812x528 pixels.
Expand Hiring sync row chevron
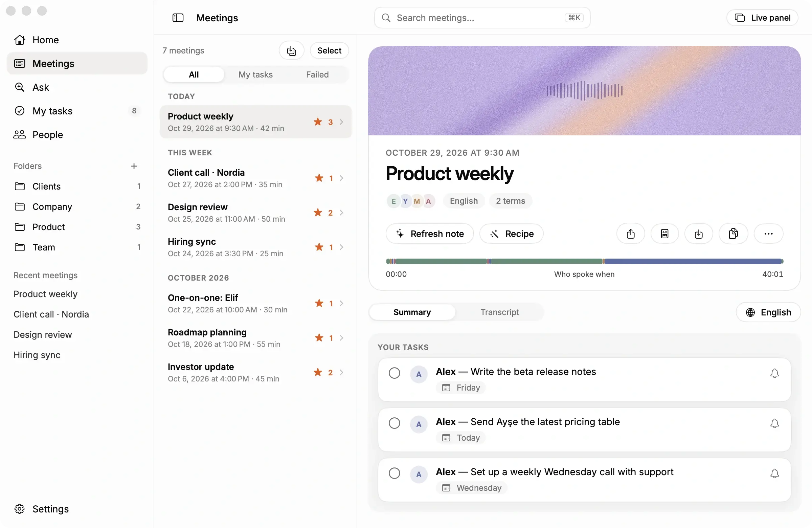pyautogui.click(x=341, y=247)
